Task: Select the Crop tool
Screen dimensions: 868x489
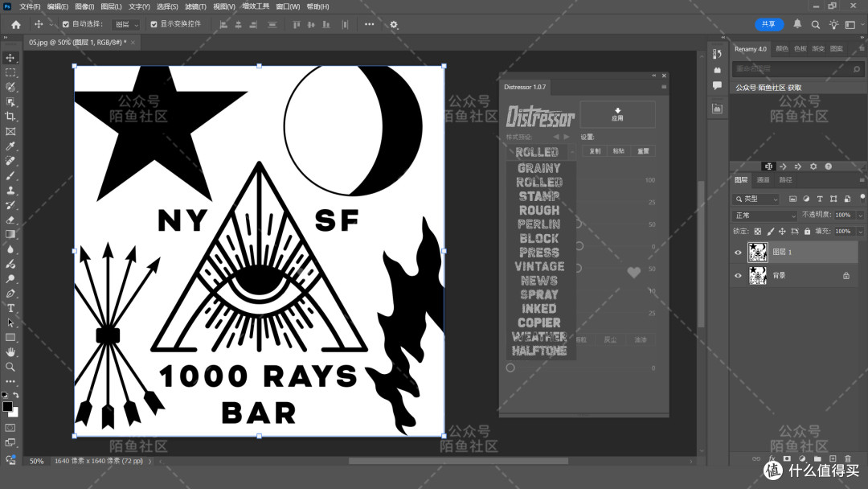Action: (x=10, y=117)
